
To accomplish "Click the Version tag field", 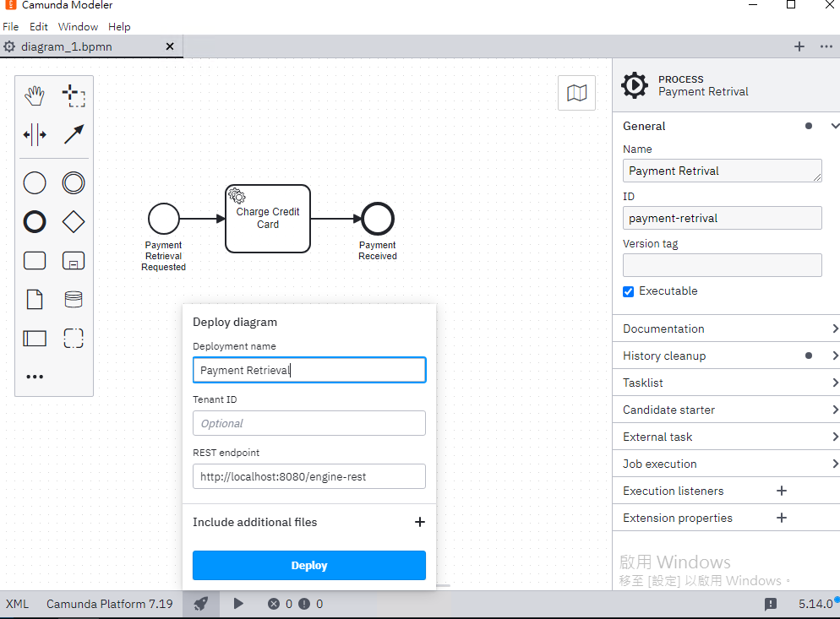I will click(723, 265).
